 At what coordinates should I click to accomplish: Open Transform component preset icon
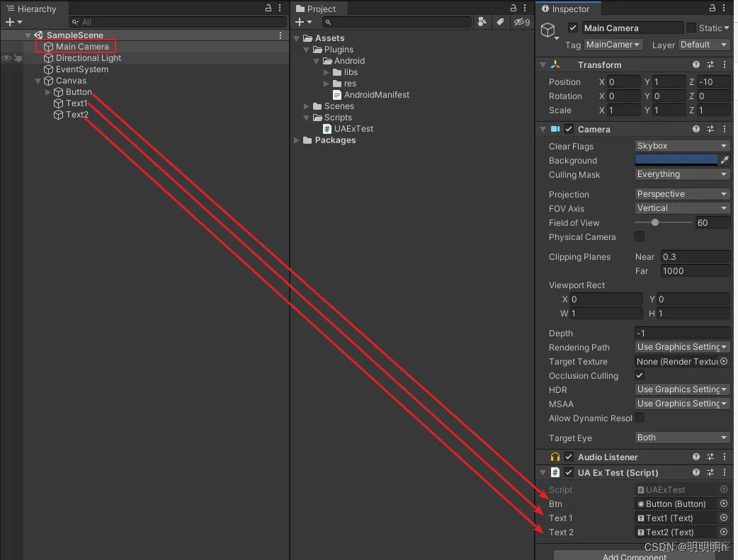710,64
